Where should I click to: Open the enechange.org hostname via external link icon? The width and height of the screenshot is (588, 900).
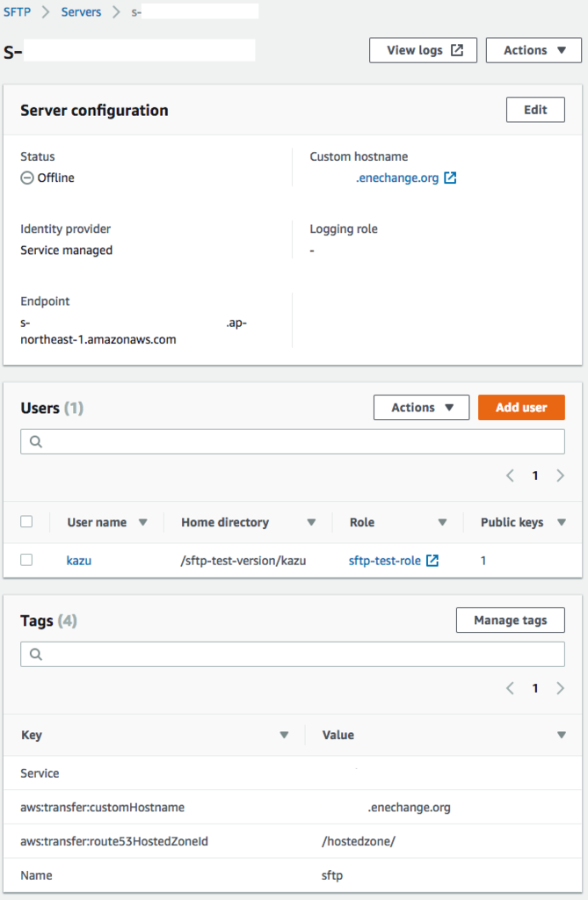click(x=449, y=178)
